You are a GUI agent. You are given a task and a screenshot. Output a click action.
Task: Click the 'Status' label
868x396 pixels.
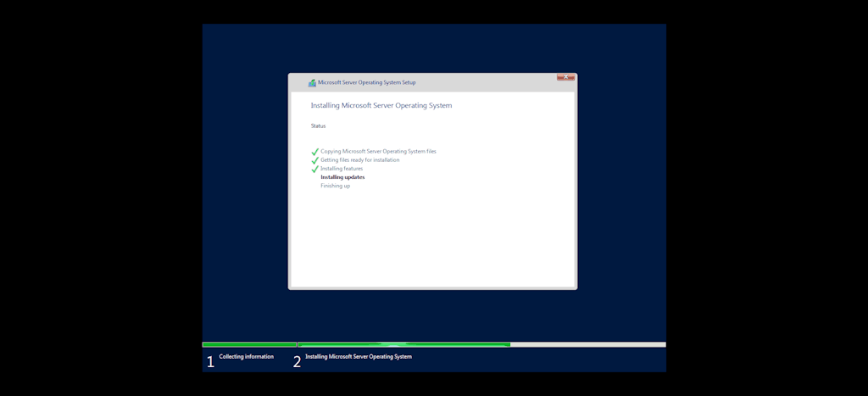point(319,126)
